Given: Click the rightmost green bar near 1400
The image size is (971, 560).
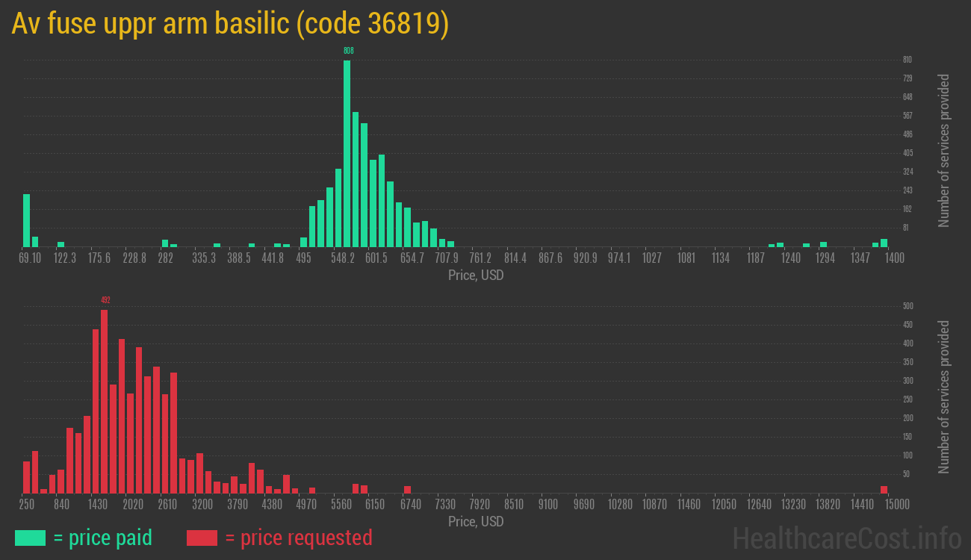Looking at the screenshot, I should coord(884,243).
